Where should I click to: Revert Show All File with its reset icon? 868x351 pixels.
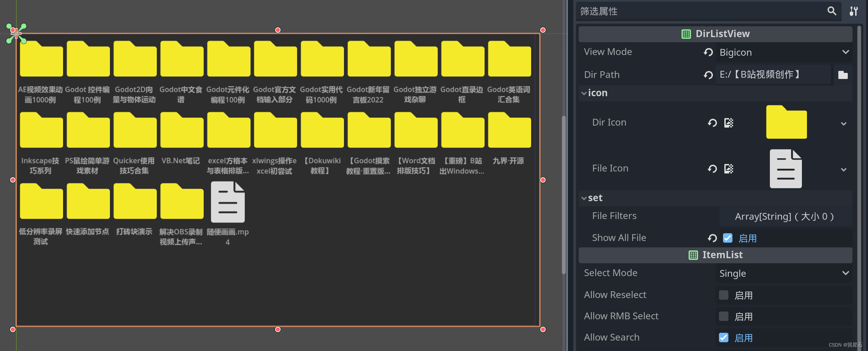[x=712, y=238]
